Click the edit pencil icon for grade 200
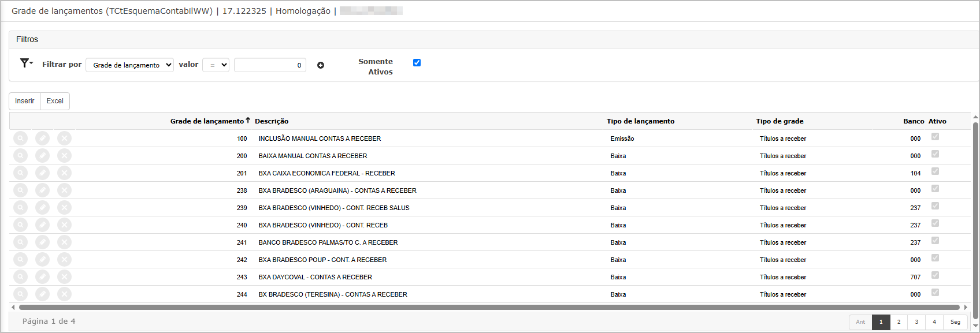Image resolution: width=980 pixels, height=333 pixels. coord(42,156)
